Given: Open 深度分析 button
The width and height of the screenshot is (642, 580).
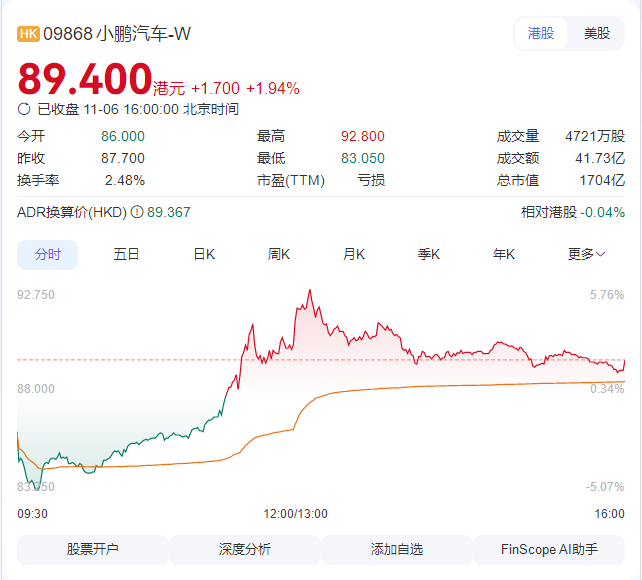Looking at the screenshot, I should (x=244, y=549).
